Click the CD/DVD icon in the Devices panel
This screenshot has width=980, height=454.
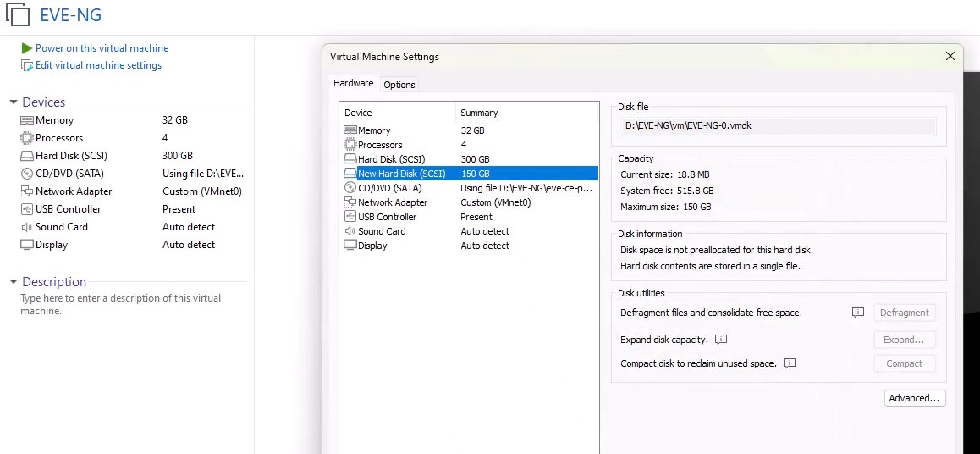(27, 174)
